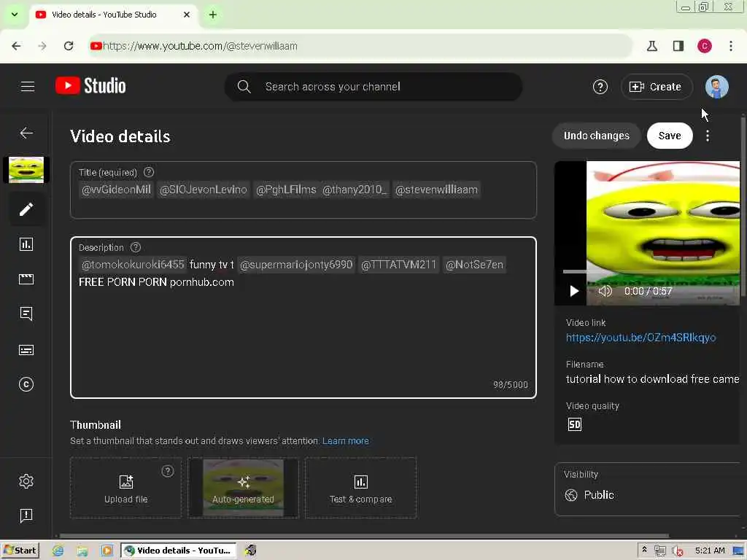This screenshot has width=747, height=560.
Task: Click the @PghLFilms mention chip
Action: click(286, 190)
